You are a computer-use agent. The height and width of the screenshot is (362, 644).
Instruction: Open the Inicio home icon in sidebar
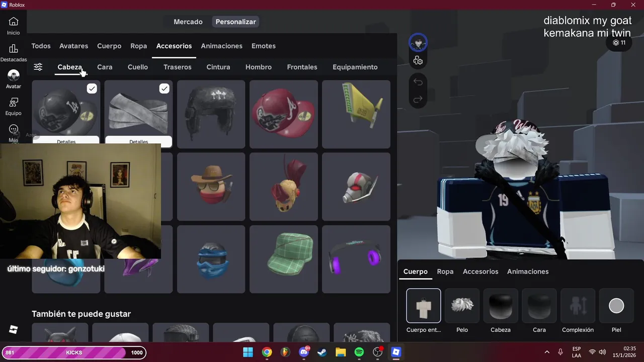tap(14, 22)
